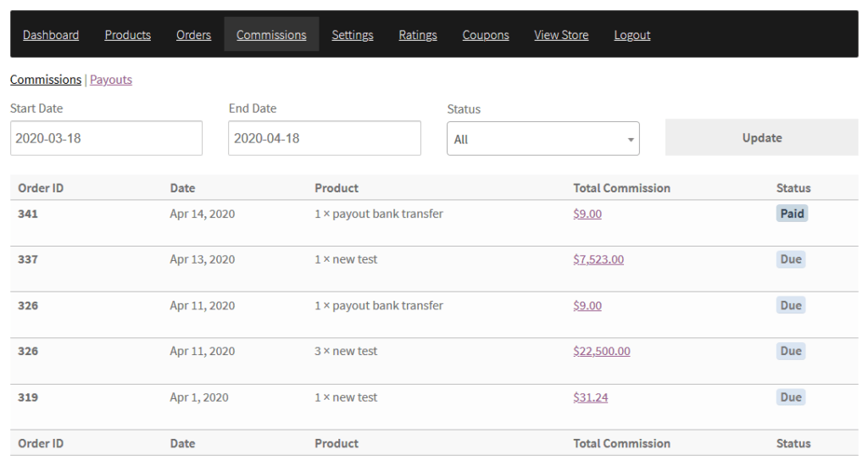Image resolution: width=868 pixels, height=466 pixels.
Task: Open the $7,523.00 commission link
Action: (x=598, y=259)
